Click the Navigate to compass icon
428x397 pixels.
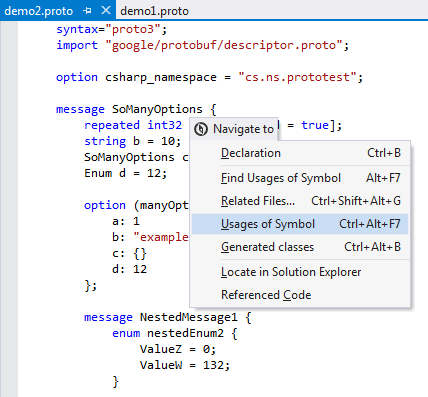[201, 129]
